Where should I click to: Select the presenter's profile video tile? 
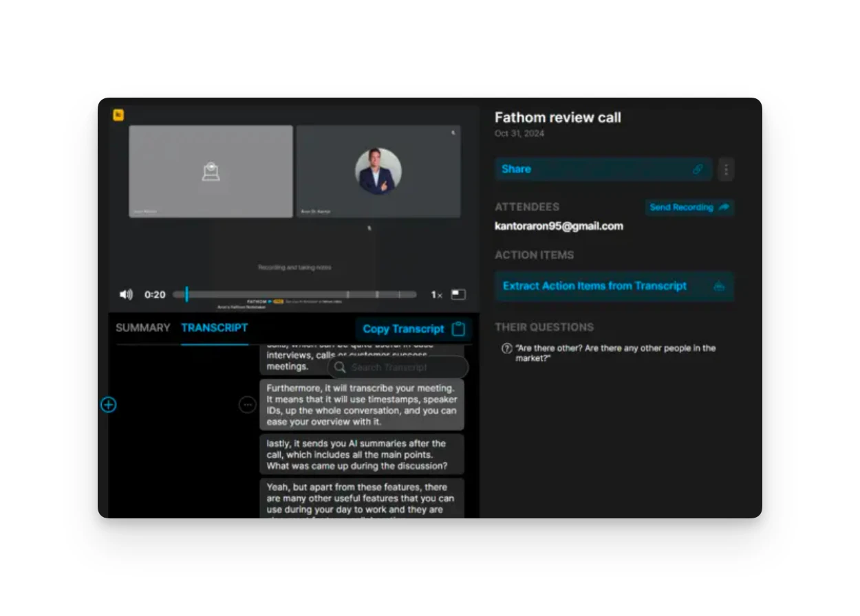pos(378,171)
